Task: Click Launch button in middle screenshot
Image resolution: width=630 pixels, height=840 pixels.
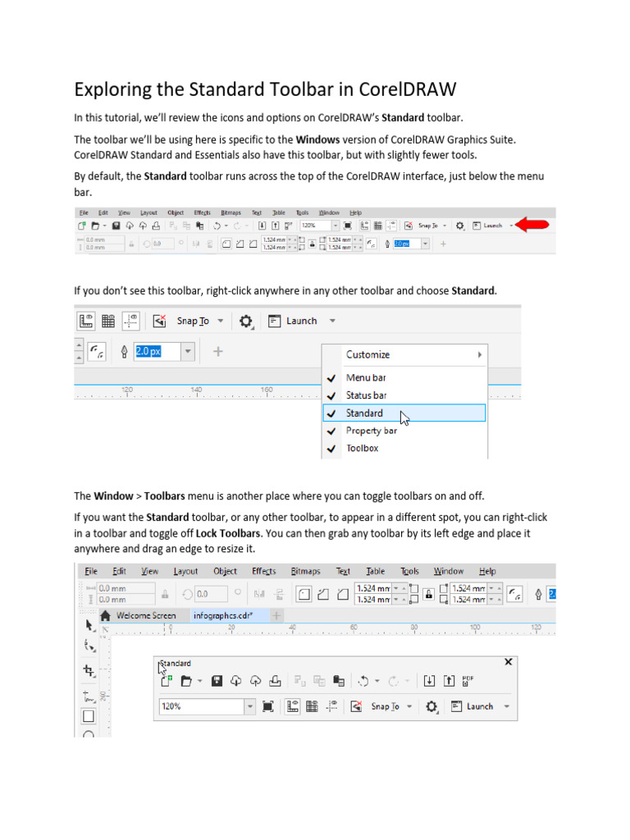Action: click(293, 321)
